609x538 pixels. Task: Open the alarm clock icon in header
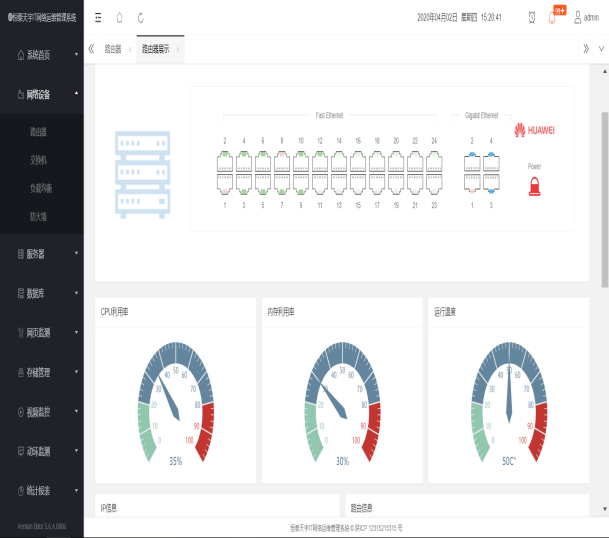[x=532, y=17]
